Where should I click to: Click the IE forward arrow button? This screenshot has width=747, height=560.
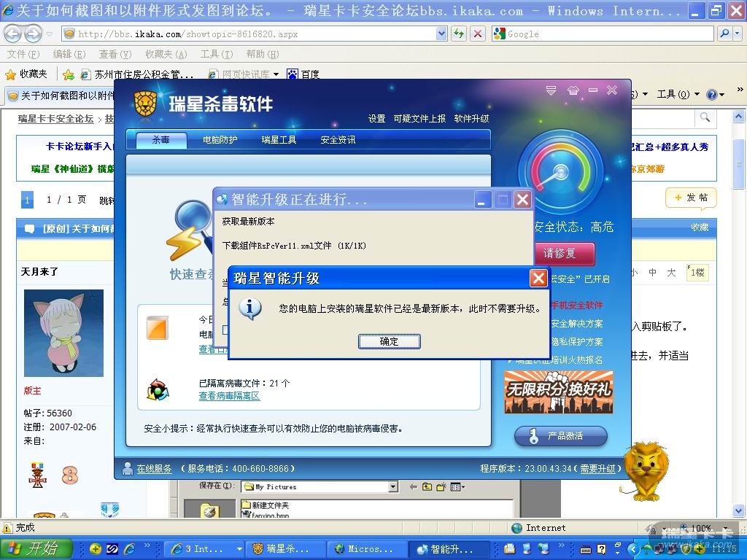click(x=33, y=34)
